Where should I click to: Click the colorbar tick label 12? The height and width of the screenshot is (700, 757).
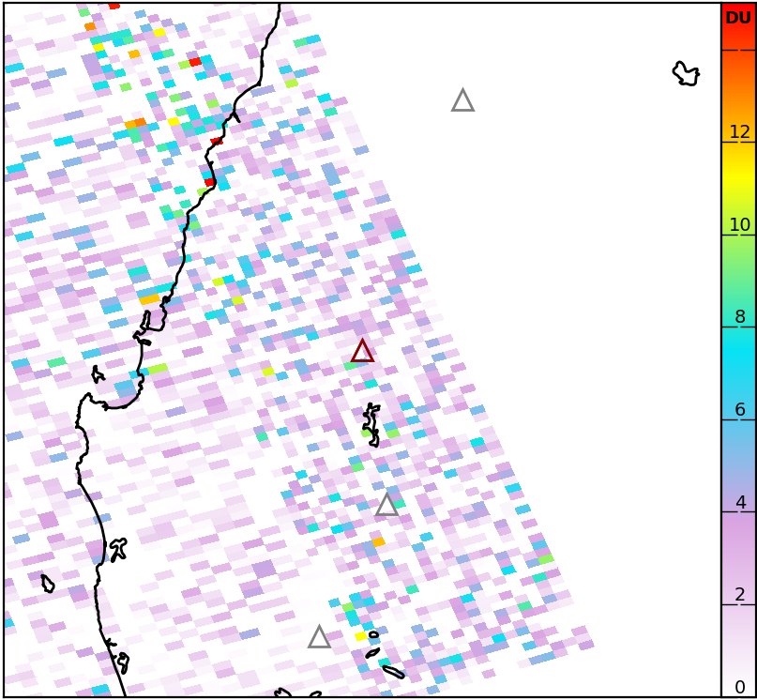[739, 132]
